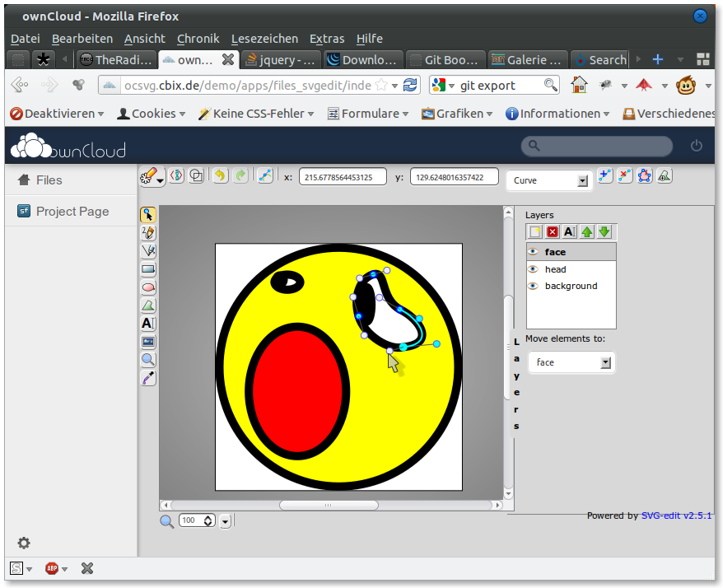Select the Line tool
Image resolution: width=723 pixels, height=588 pixels.
(148, 251)
